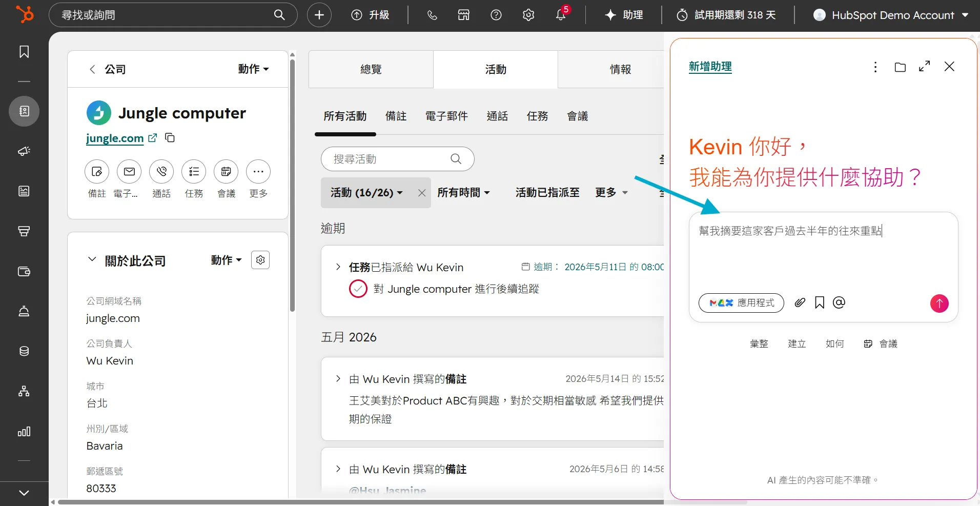Log a call for Jungle computer
Viewport: 980px width, 506px height.
click(161, 172)
